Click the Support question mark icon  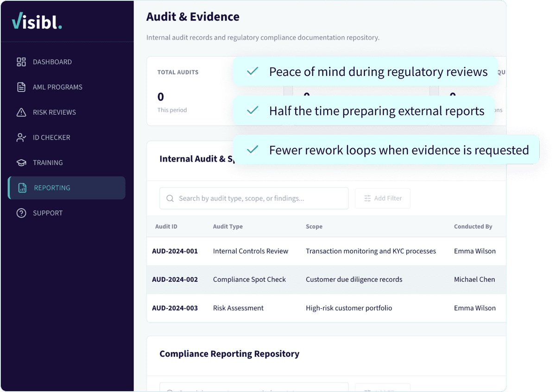pos(21,213)
